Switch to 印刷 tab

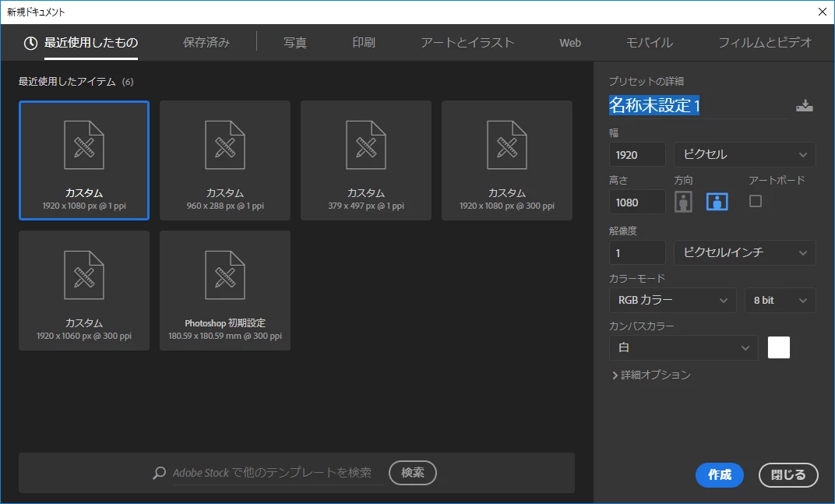click(x=364, y=43)
